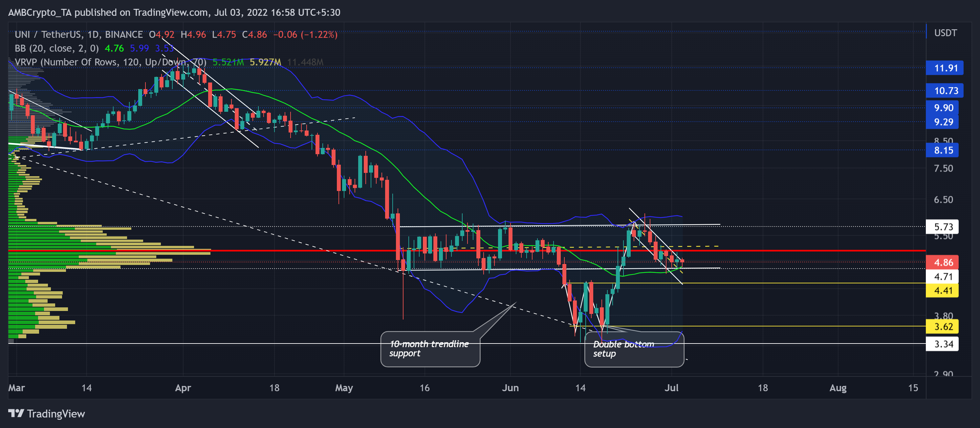980x428 pixels.
Task: Click the 3.34 support price label
Action: (x=945, y=344)
